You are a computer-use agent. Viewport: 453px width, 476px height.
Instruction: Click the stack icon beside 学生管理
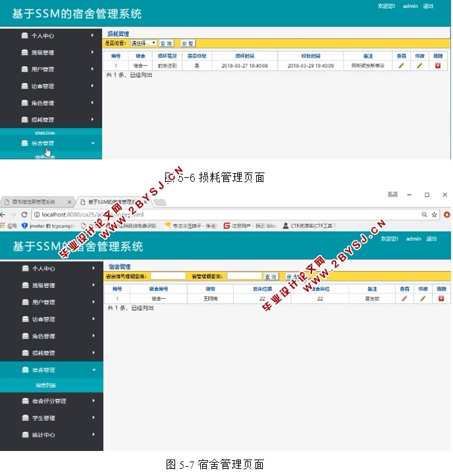pyautogui.click(x=26, y=417)
